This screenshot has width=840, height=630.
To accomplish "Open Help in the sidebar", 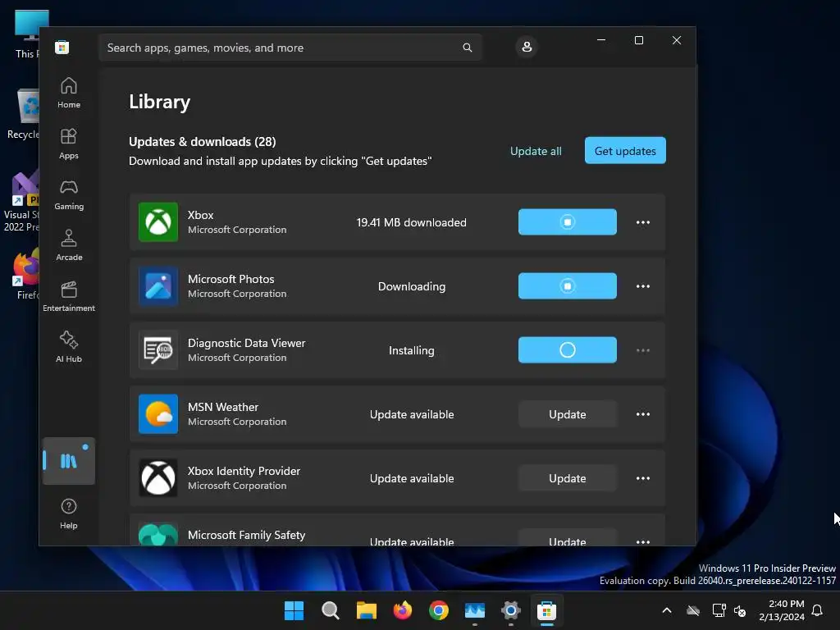I will coord(69,514).
